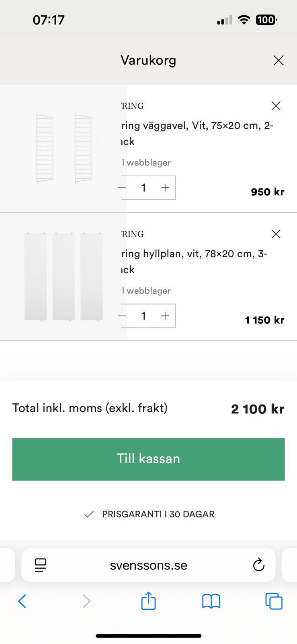
Task: Close the Varukorg cart panel
Action: tap(279, 60)
